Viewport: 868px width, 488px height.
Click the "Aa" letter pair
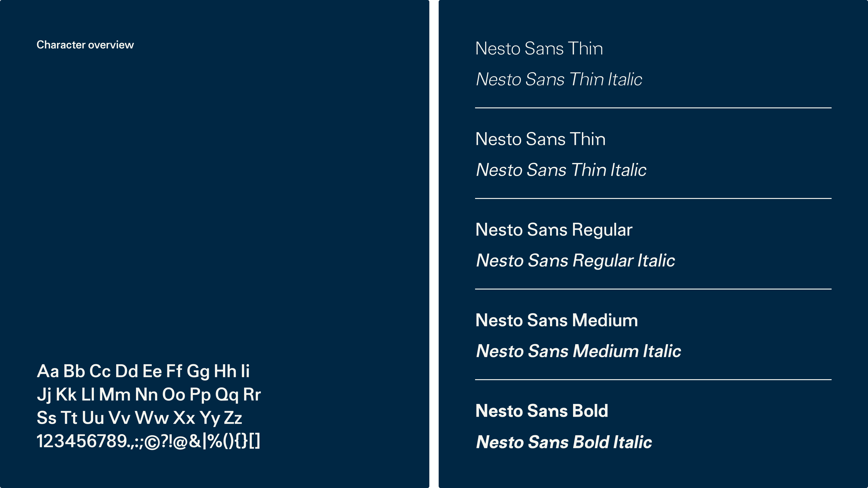(48, 371)
